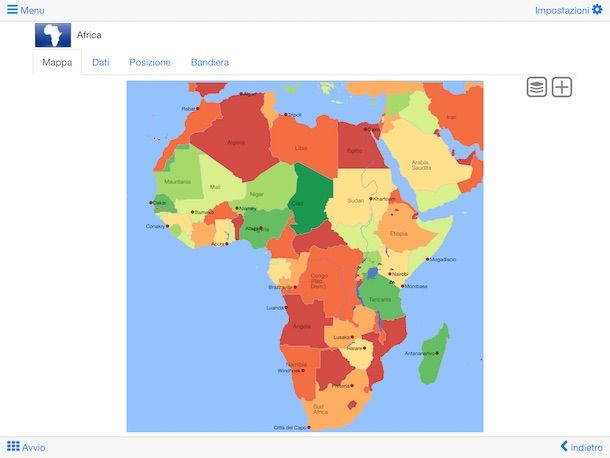Image resolution: width=610 pixels, height=458 pixels.
Task: Click the Africa thumbnail icon
Action: 53,35
